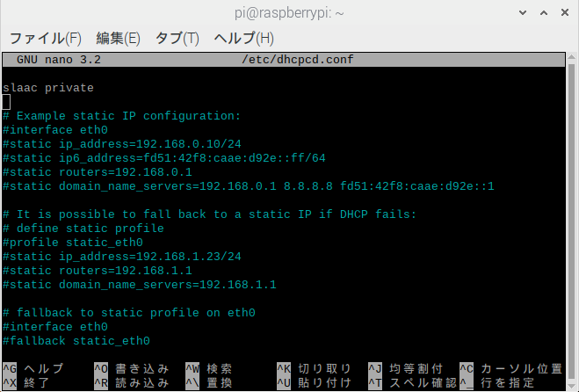Click the ^K 切り取り shortcut label
The width and height of the screenshot is (579, 392).
(314, 369)
